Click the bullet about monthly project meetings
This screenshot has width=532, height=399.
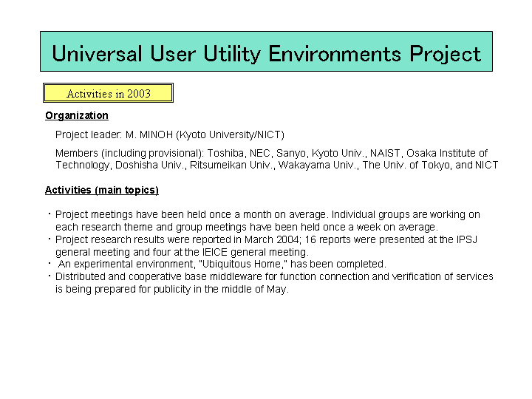coord(264,220)
